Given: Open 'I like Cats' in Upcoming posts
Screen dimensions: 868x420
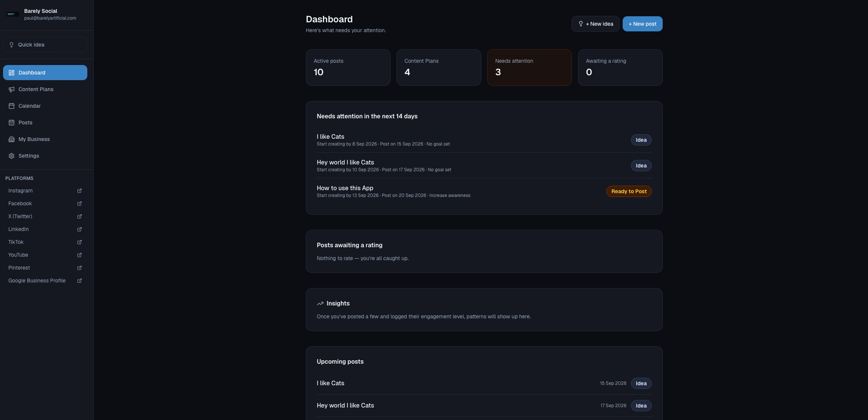Looking at the screenshot, I should [484, 383].
